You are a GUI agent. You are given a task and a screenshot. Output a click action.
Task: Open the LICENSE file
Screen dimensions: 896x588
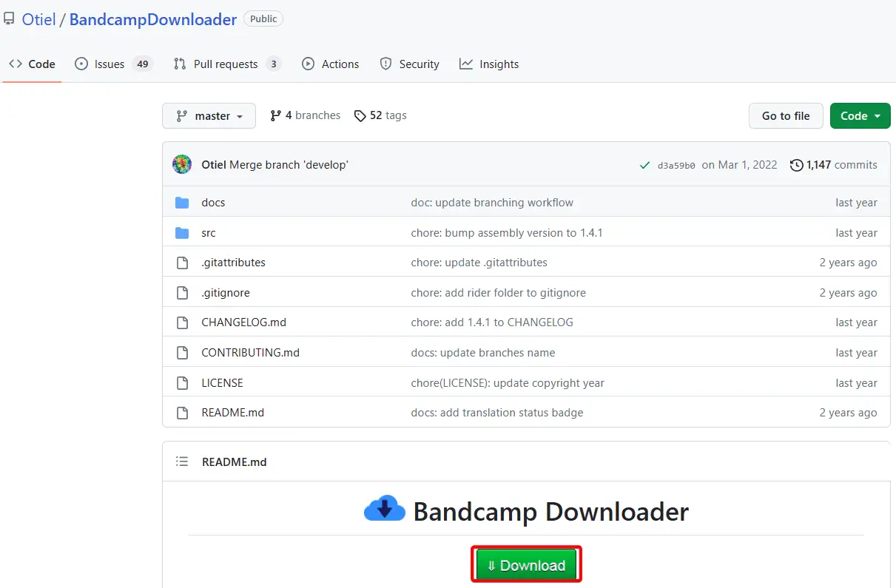tap(222, 383)
